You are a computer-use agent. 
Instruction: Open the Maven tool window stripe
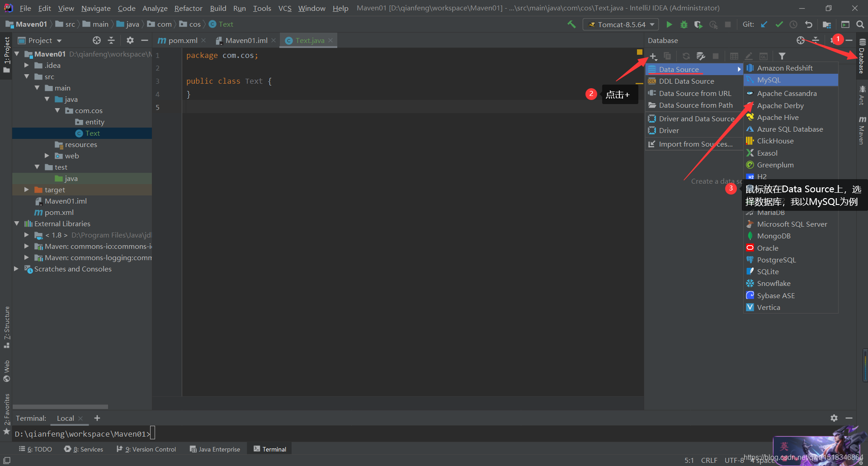coord(862,130)
